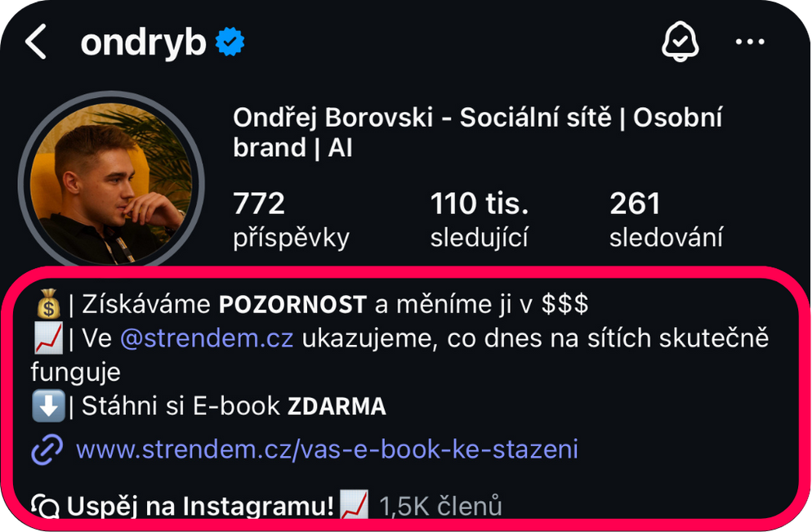Toggle the notification bell for ondryb
The width and height of the screenshot is (812, 532).
[x=680, y=42]
